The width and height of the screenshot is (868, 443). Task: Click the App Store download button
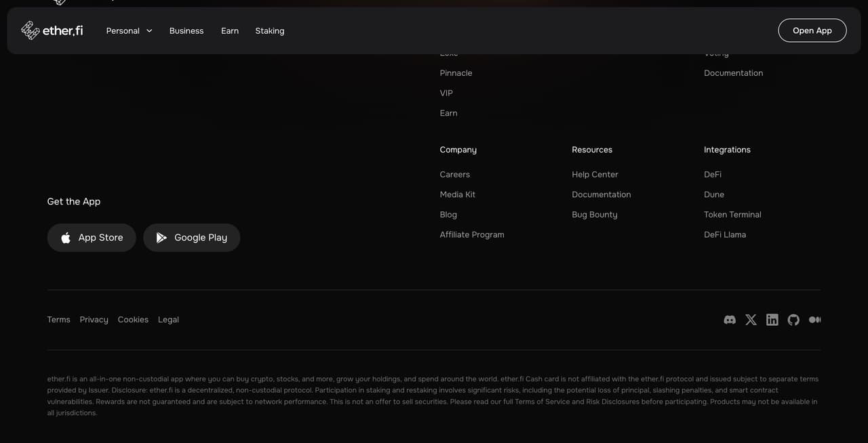[x=92, y=238]
